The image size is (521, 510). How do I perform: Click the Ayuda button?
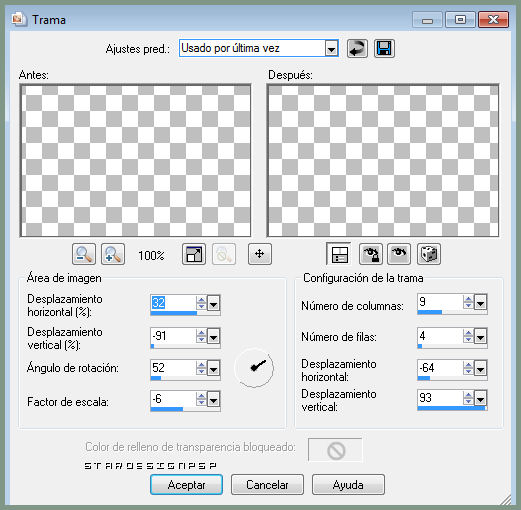(348, 485)
